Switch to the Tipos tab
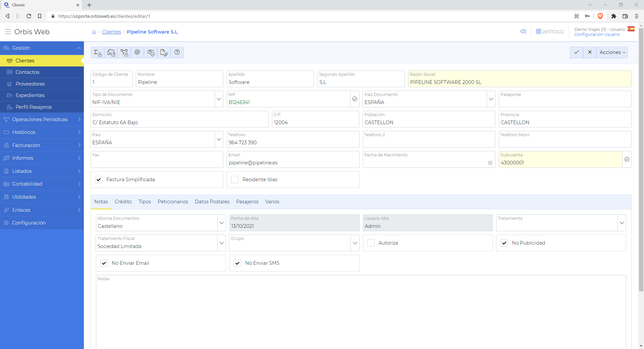The image size is (644, 349). 145,202
